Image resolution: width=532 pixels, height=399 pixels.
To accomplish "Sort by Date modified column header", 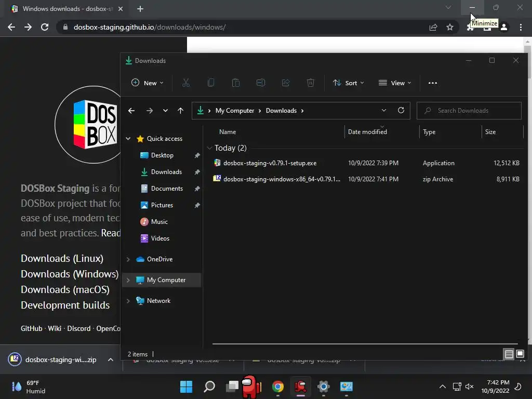I will pyautogui.click(x=367, y=132).
